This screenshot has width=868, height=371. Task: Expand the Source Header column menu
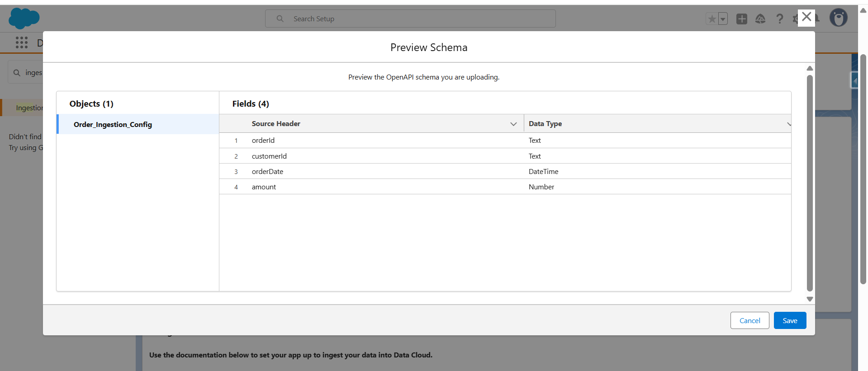point(513,124)
